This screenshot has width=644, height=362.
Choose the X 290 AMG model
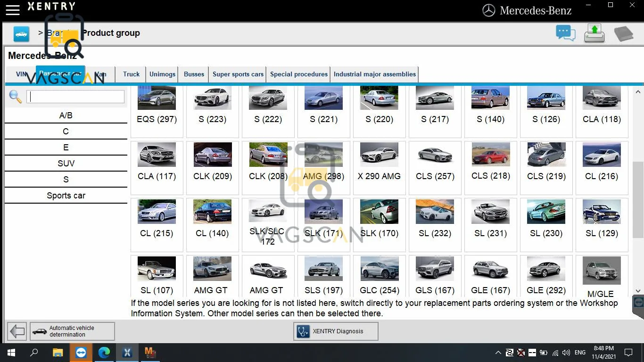(380, 168)
